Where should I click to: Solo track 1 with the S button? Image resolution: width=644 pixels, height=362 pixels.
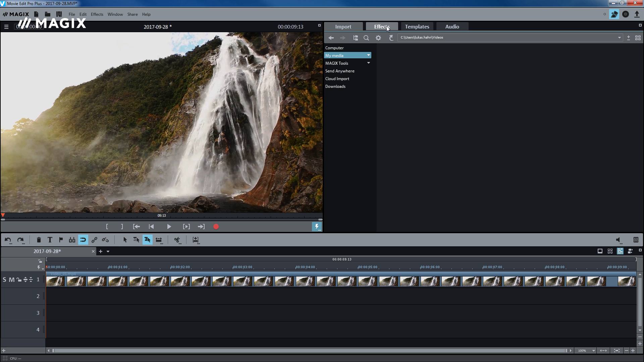(x=5, y=279)
